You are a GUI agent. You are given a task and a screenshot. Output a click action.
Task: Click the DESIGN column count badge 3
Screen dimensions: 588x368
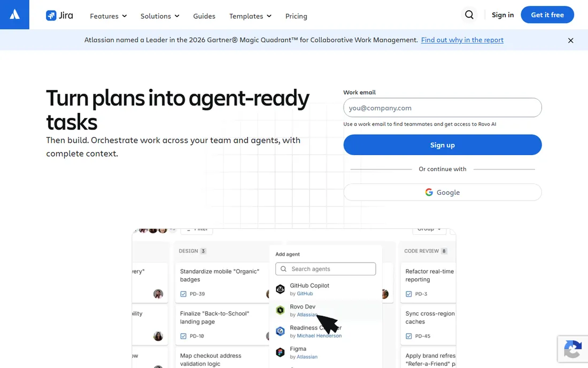203,251
